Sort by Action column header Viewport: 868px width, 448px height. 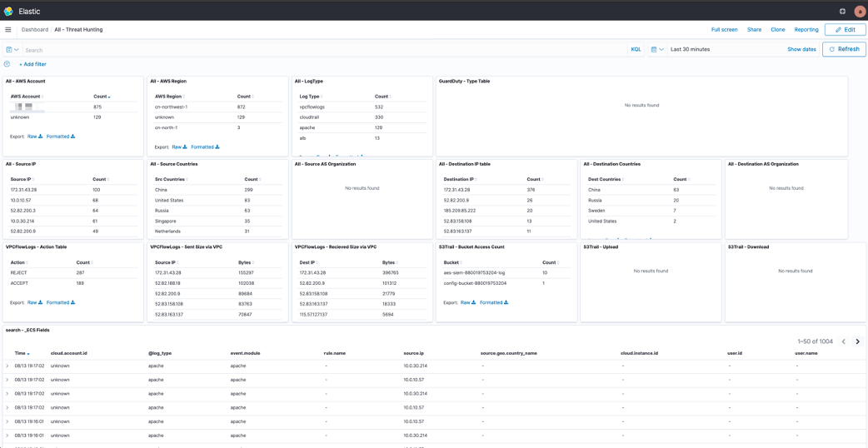pos(19,262)
